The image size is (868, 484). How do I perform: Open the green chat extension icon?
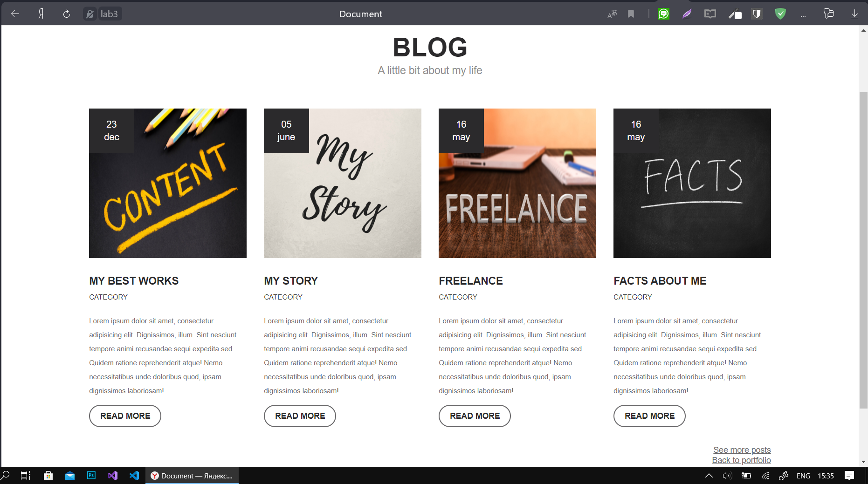point(663,14)
